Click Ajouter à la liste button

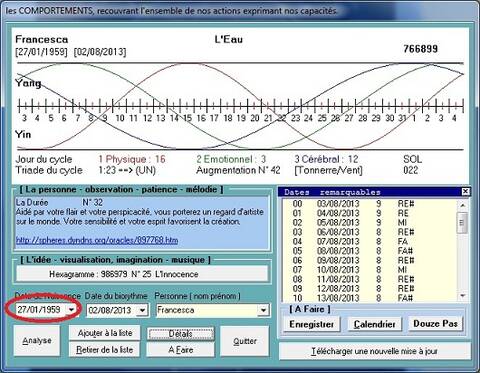[x=104, y=333]
